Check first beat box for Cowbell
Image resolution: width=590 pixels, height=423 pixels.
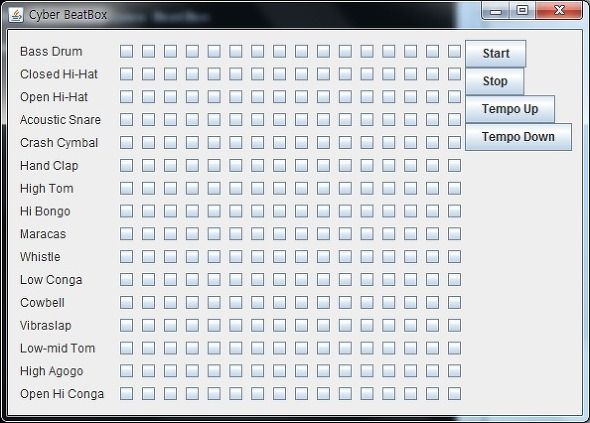[126, 302]
